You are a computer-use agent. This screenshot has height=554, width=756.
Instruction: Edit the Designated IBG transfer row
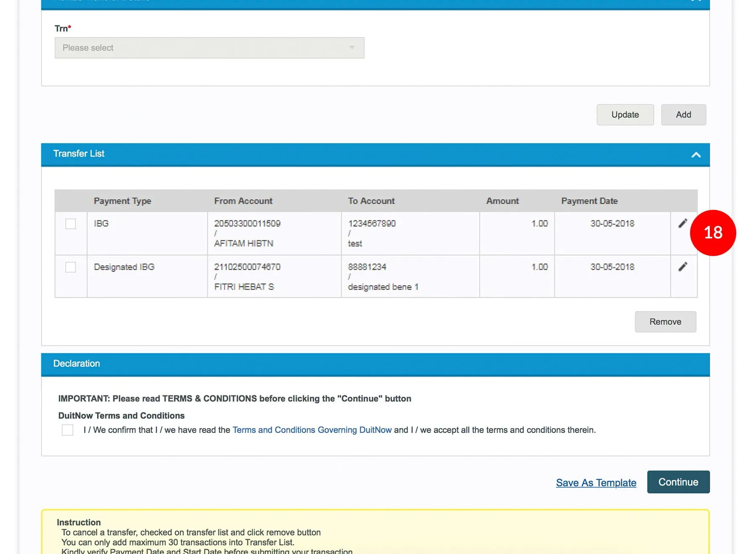click(x=682, y=267)
